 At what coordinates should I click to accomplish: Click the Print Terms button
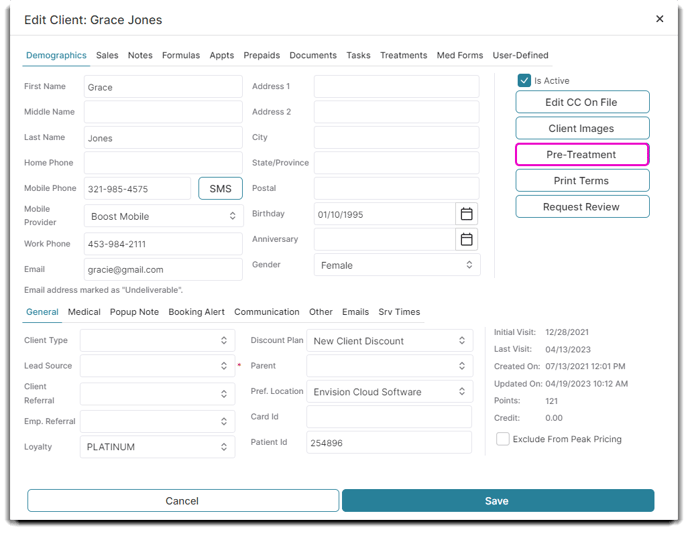[x=582, y=181]
